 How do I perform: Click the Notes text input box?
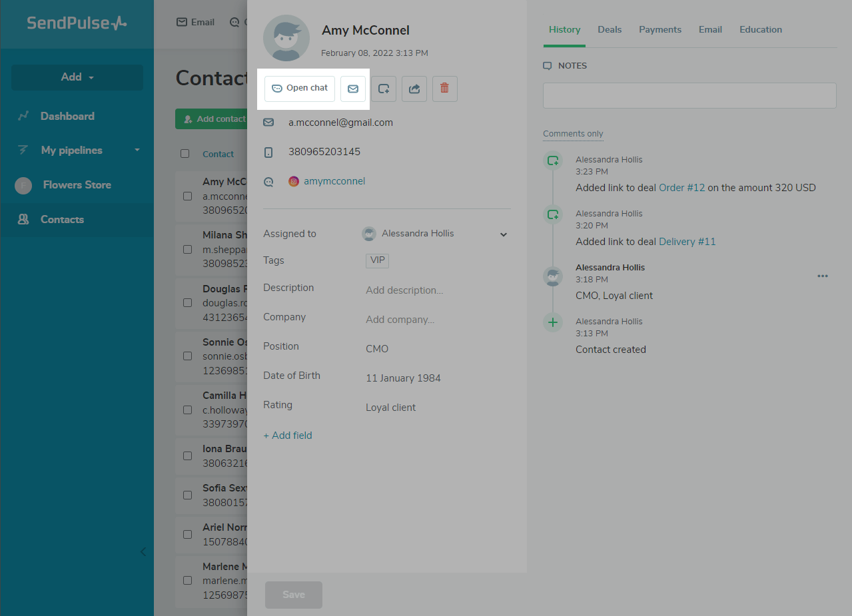click(689, 95)
